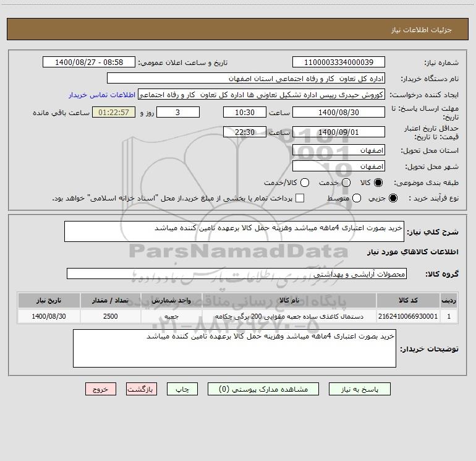This screenshot has height=461, width=476.
Task: Click the deadline time field 10:30
Action: pos(245,112)
